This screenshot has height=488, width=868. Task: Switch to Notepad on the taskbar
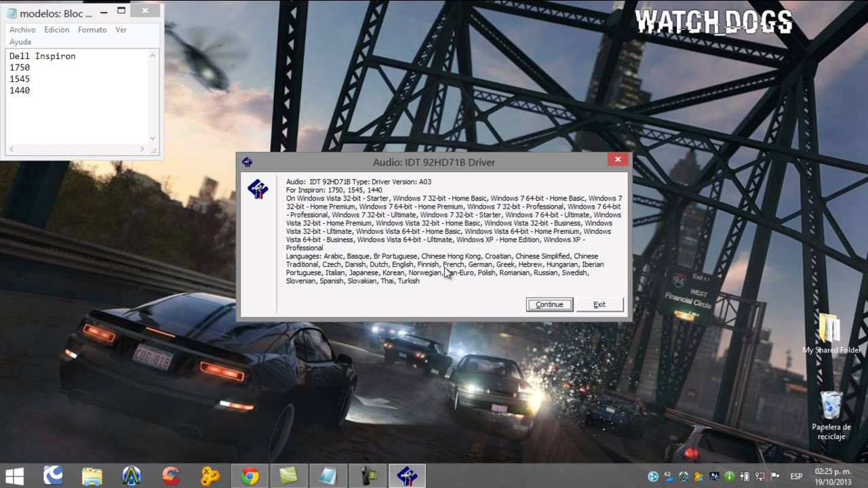[328, 476]
